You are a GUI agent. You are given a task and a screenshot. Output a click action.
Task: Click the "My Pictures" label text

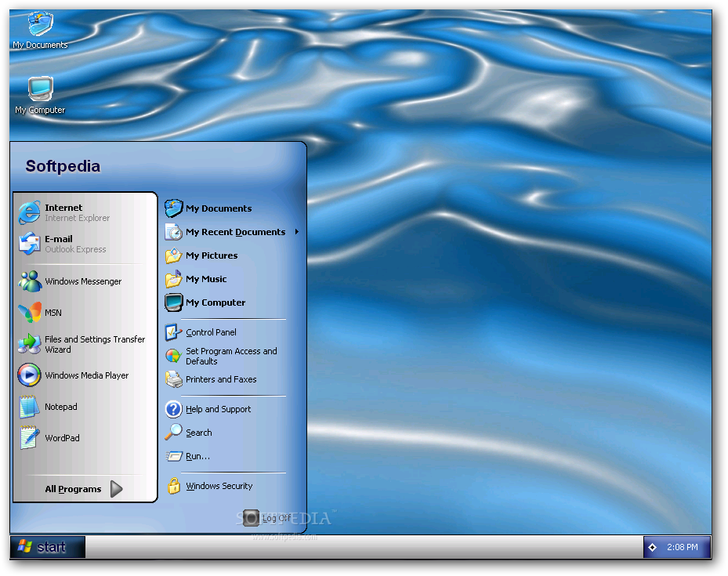[212, 255]
